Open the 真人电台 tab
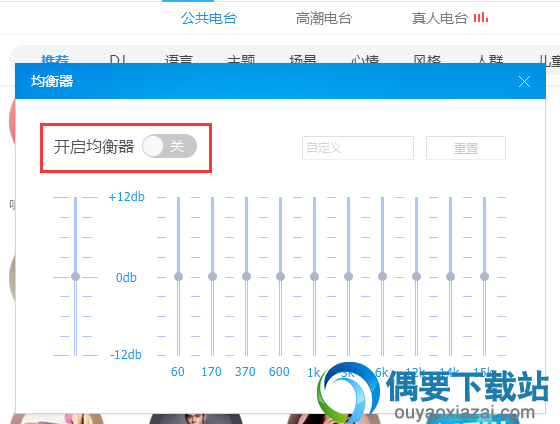This screenshot has height=424, width=560. click(x=440, y=18)
